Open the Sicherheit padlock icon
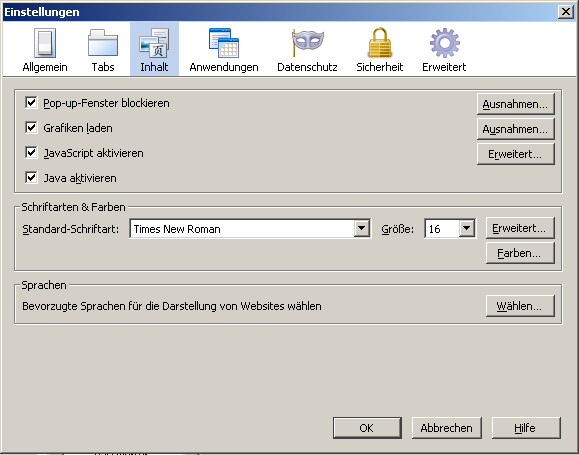This screenshot has height=455, width=579. click(380, 43)
